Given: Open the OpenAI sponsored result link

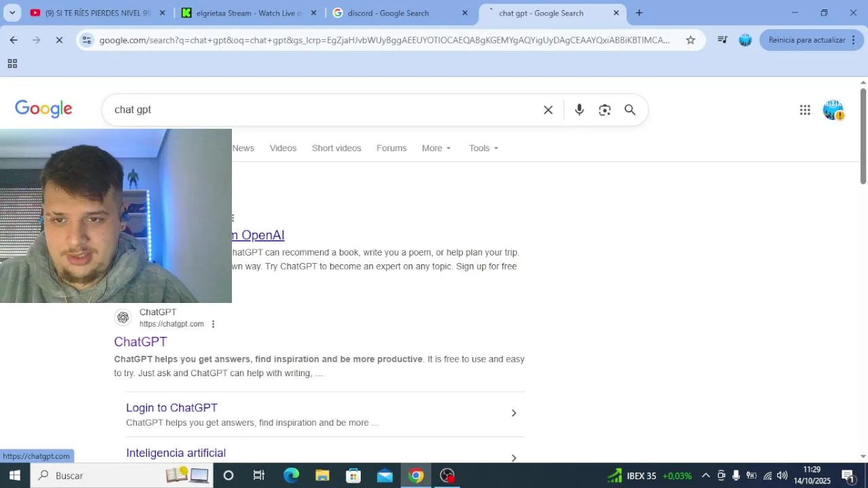Looking at the screenshot, I should click(x=258, y=235).
